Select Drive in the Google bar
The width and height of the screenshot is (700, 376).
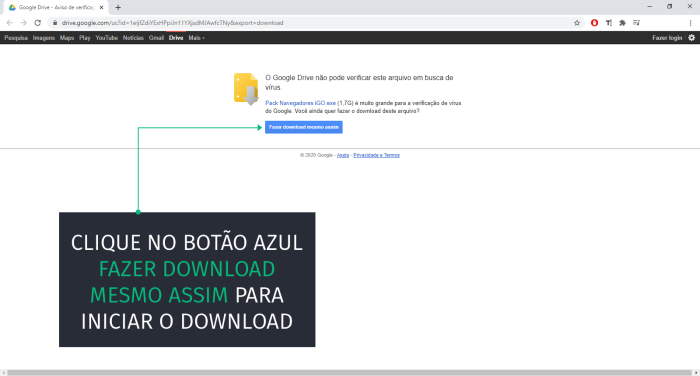coord(176,38)
